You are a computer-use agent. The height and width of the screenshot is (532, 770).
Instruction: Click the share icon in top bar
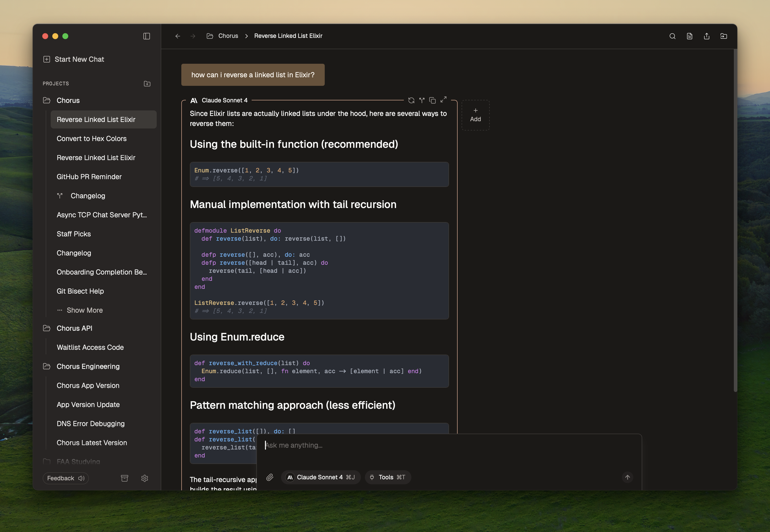(706, 36)
